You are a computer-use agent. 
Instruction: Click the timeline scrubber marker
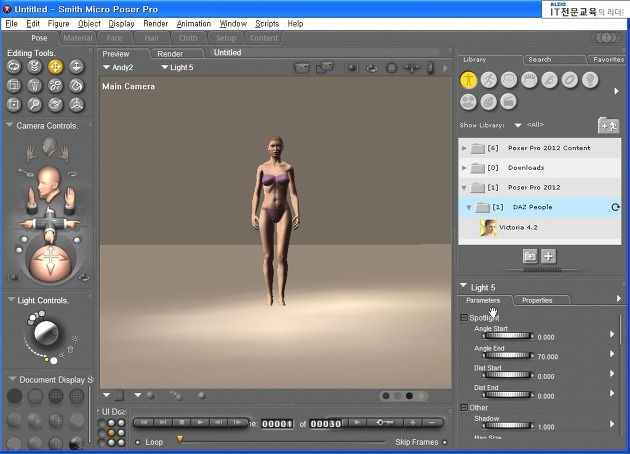coord(180,439)
